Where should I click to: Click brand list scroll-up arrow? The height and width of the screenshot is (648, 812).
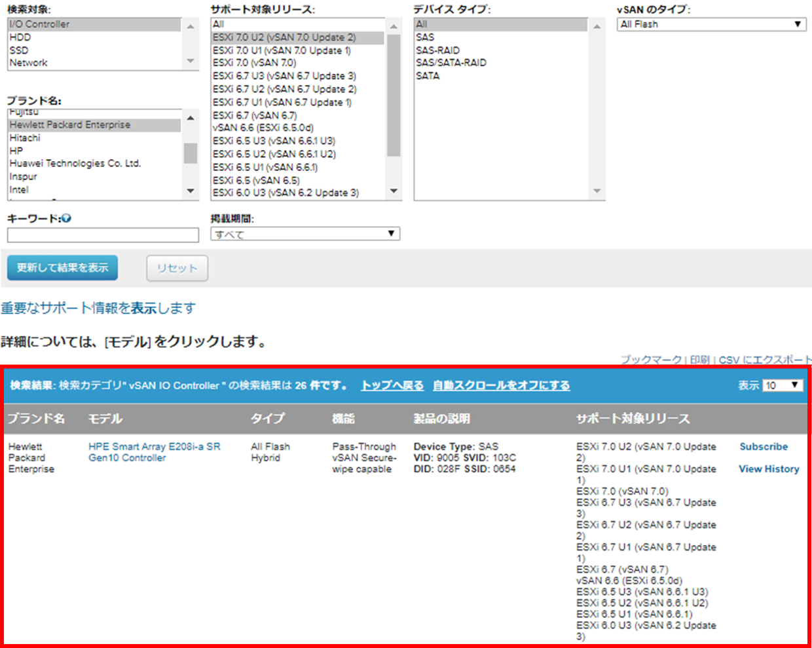coord(191,117)
